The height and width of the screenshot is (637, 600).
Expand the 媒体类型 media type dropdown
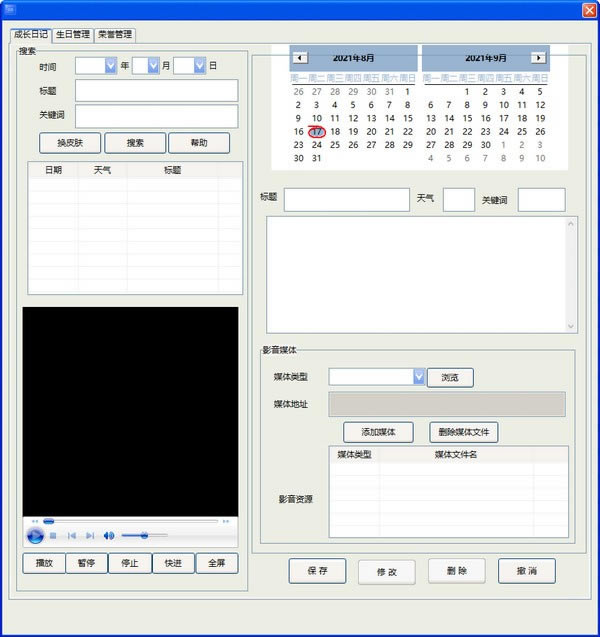(x=419, y=377)
